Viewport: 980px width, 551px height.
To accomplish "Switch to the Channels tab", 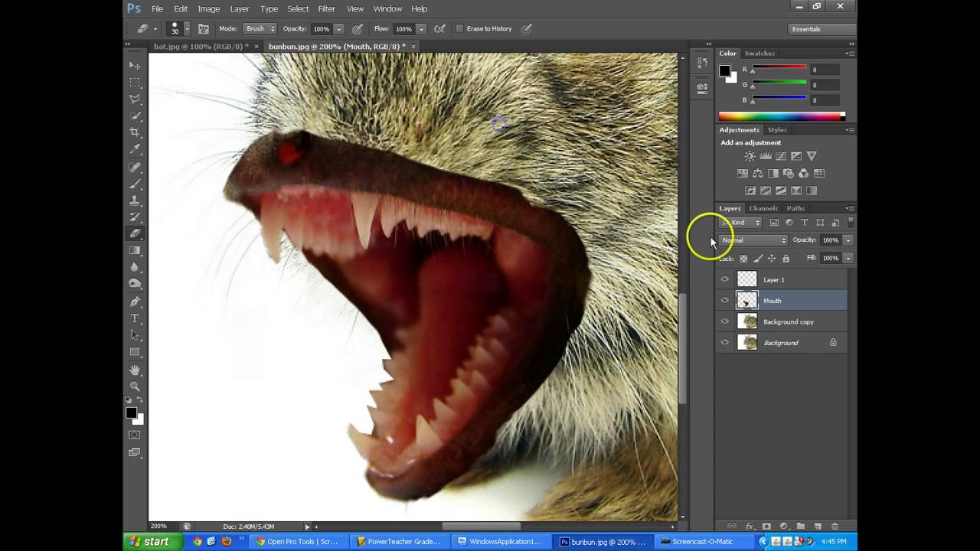I will [763, 208].
